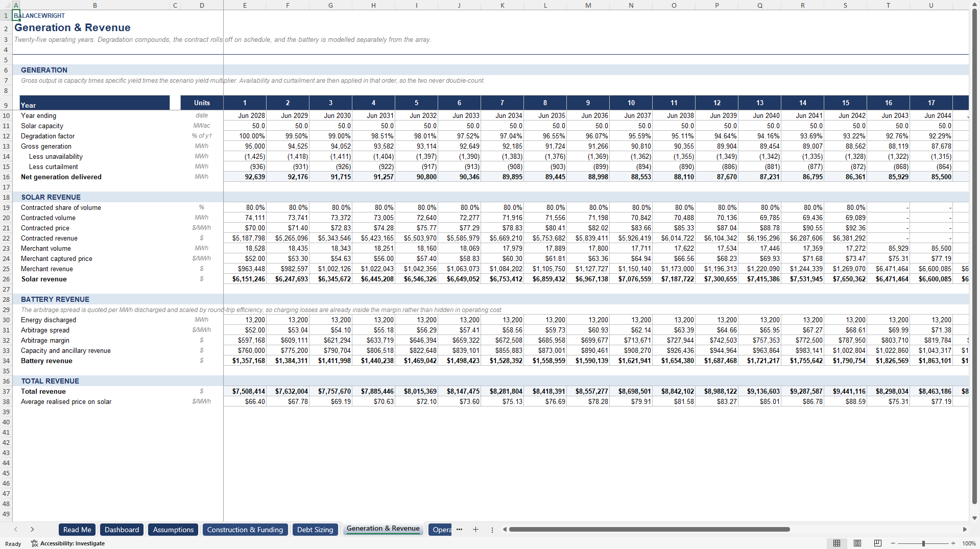Select the Generation & Revenue sheet tab
This screenshot has height=549, width=980.
pos(383,529)
